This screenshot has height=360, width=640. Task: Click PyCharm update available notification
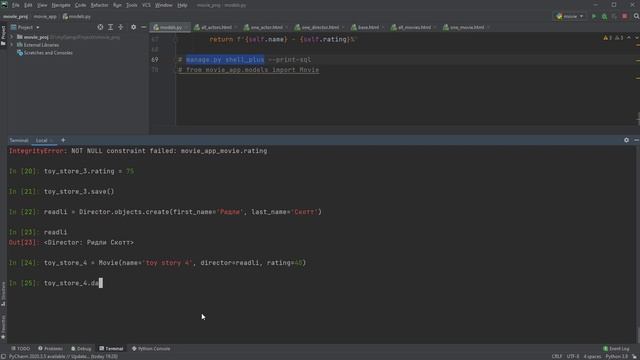[x=64, y=357]
